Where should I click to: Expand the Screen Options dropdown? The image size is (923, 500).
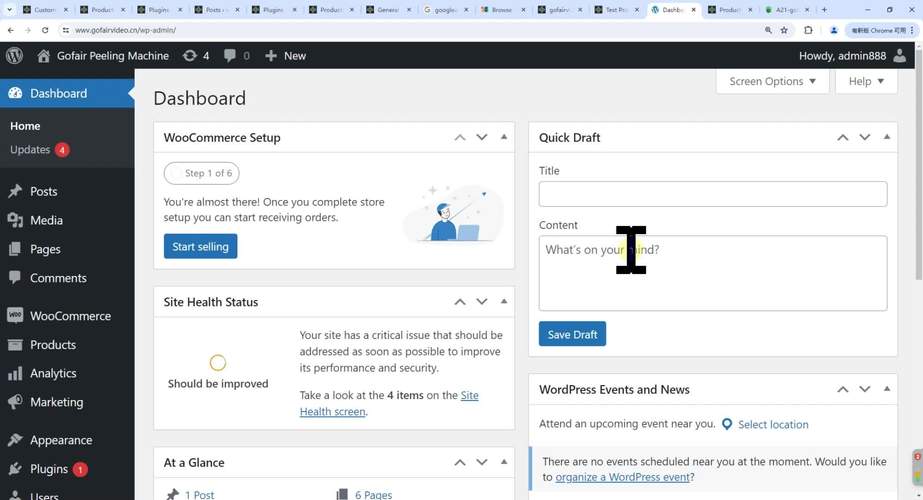pyautogui.click(x=772, y=81)
